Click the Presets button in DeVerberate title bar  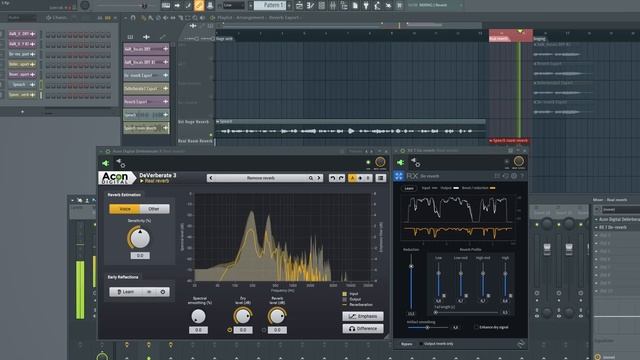click(x=355, y=151)
